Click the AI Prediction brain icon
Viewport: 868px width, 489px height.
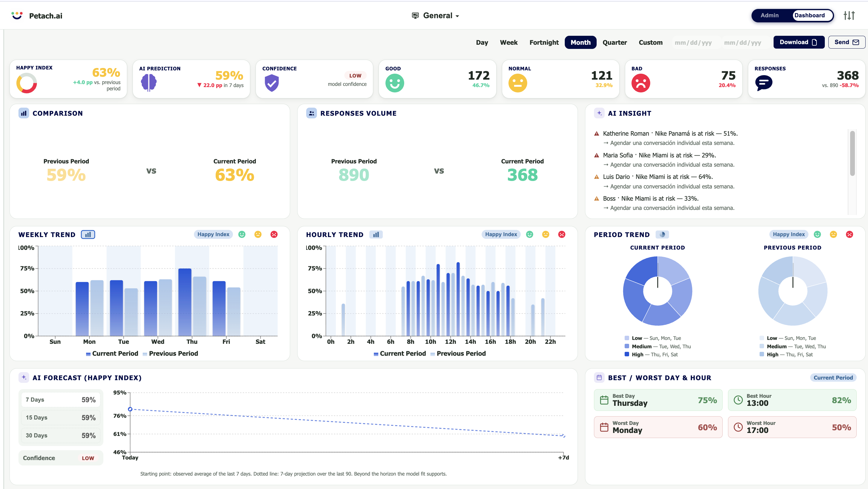click(149, 83)
